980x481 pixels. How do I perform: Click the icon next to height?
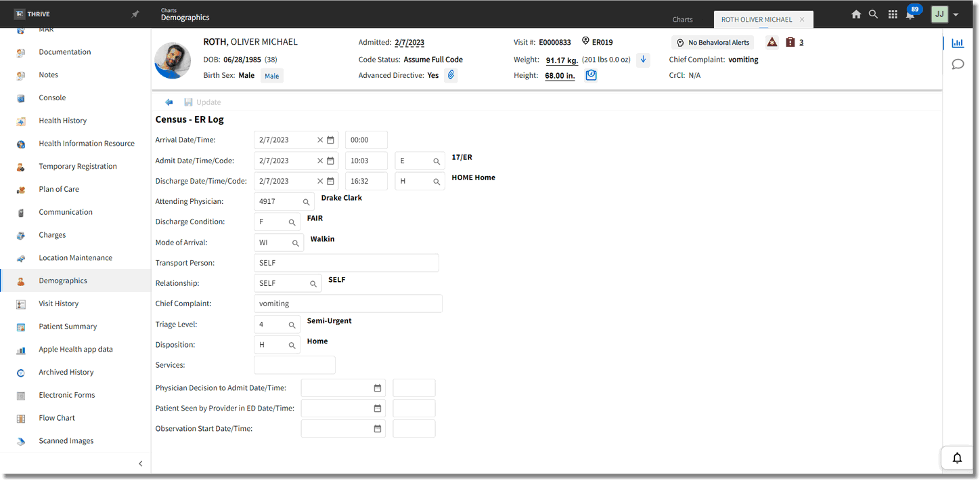tap(591, 75)
